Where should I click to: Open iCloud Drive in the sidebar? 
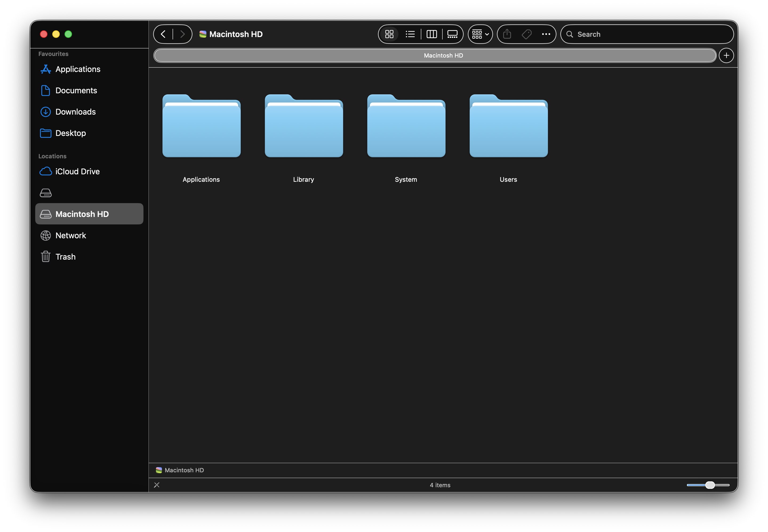coord(89,171)
